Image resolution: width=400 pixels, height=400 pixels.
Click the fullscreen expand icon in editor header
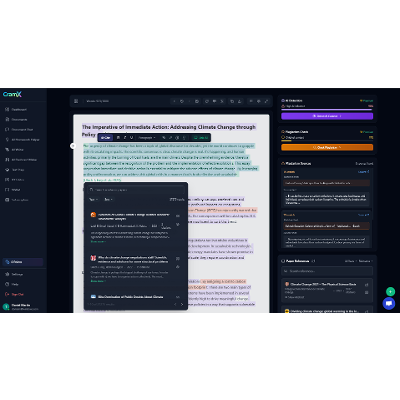click(x=266, y=101)
